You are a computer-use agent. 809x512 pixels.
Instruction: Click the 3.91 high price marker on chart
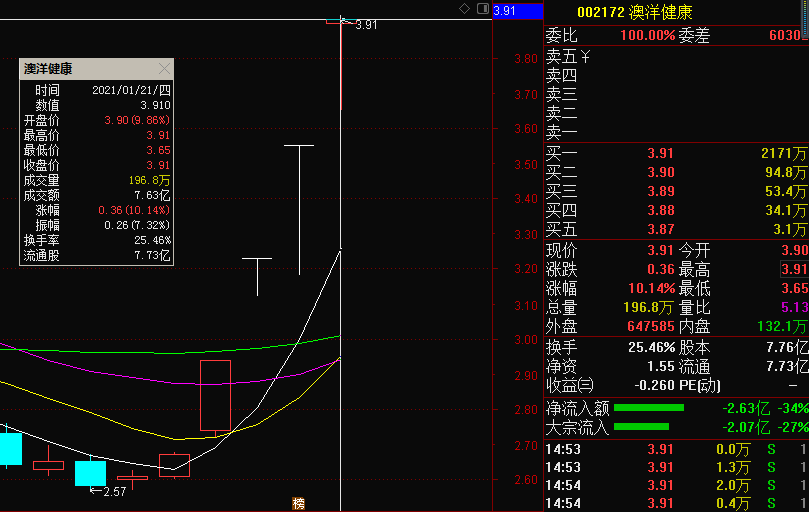(x=365, y=25)
